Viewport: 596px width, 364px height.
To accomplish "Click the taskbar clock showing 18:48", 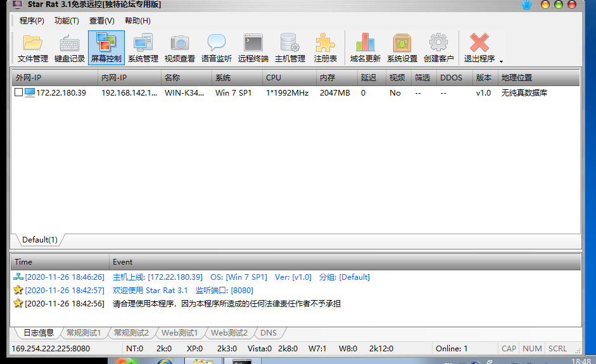I will (x=581, y=361).
